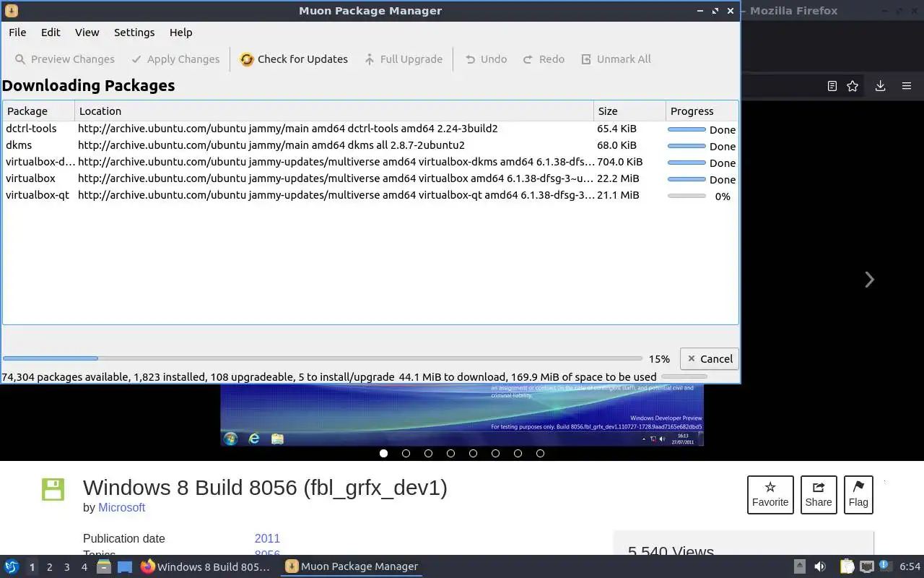Open file manager from taskbar
Viewport: 924px width, 578px height.
[x=104, y=566]
